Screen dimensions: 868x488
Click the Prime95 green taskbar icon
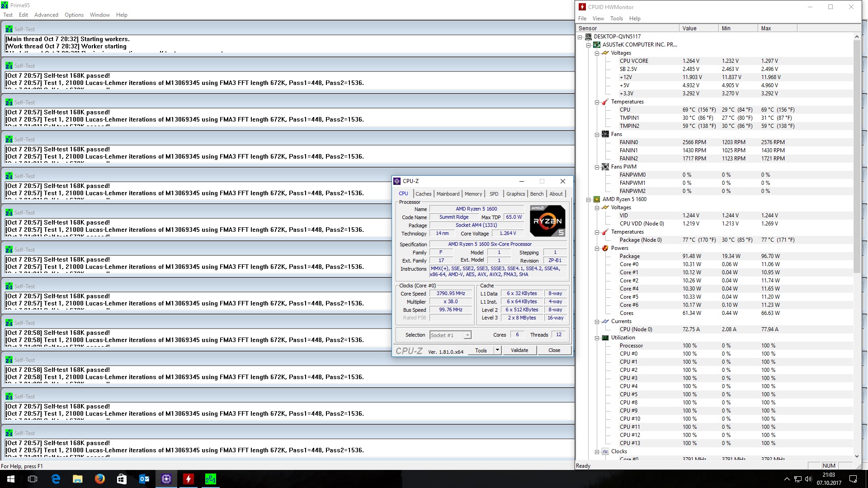coord(211,479)
